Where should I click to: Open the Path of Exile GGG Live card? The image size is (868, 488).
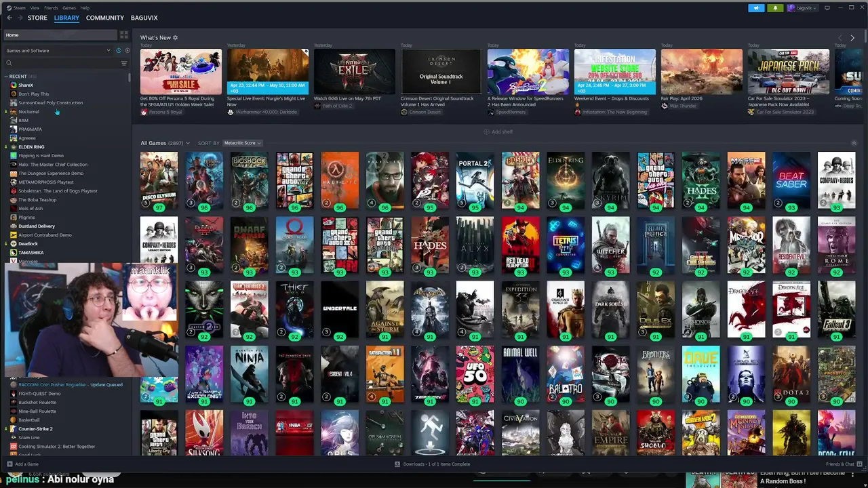(x=354, y=71)
